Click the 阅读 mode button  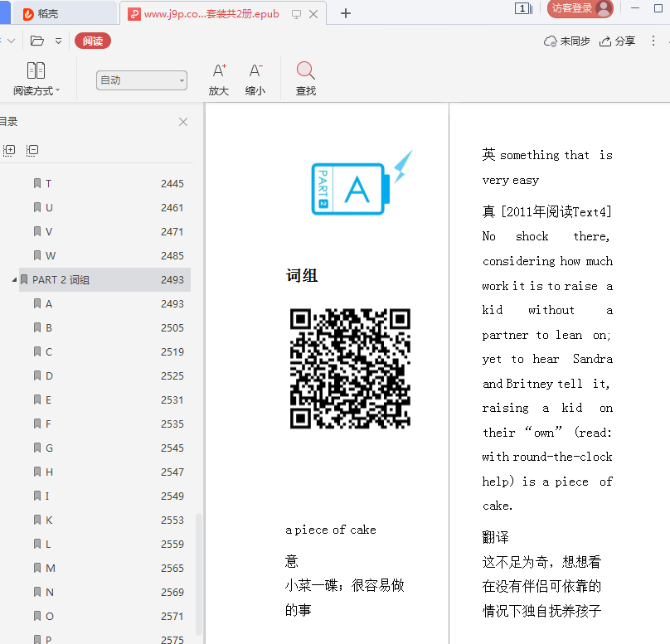[x=93, y=41]
